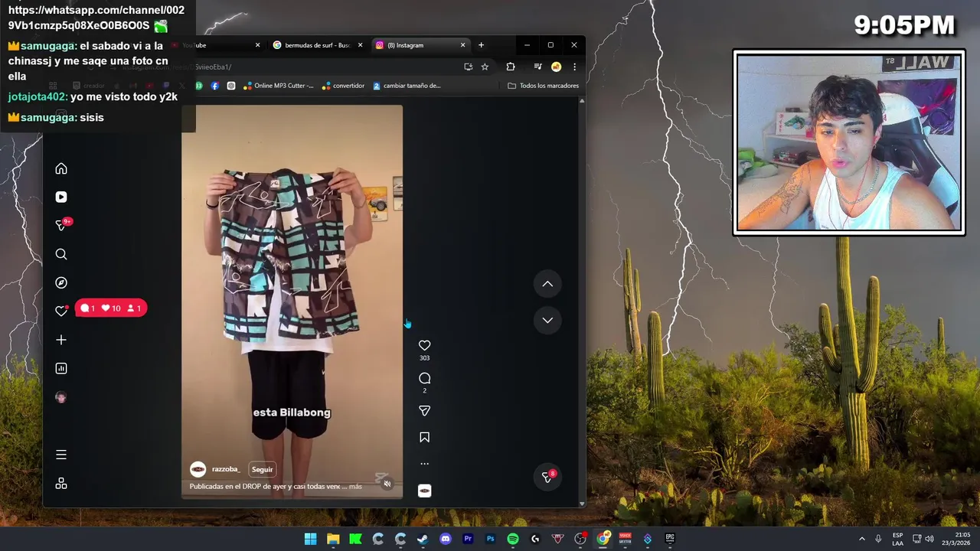Switch to 'bermudas de surf' Google tab
This screenshot has width=980, height=551.
point(317,45)
